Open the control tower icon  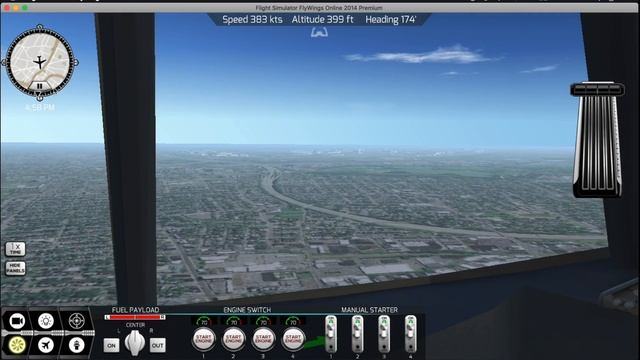pos(76,345)
